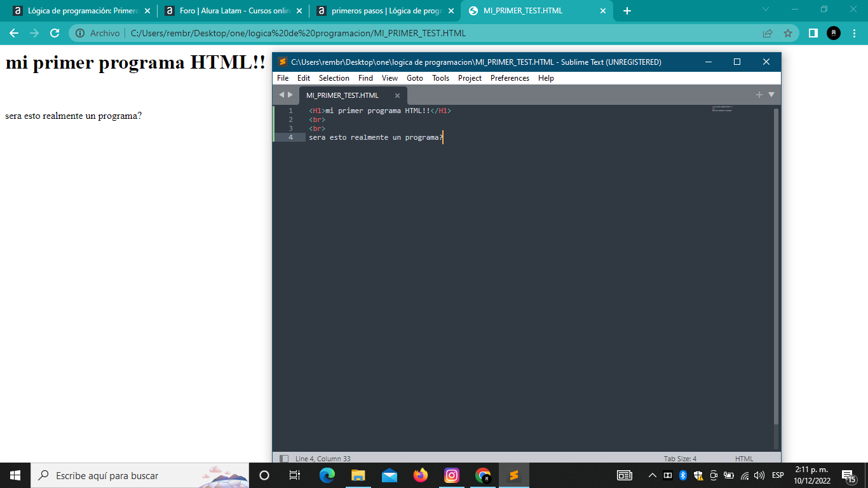Click the Sublime vertical scrollbar
The width and height of the screenshot is (868, 488).
776,267
